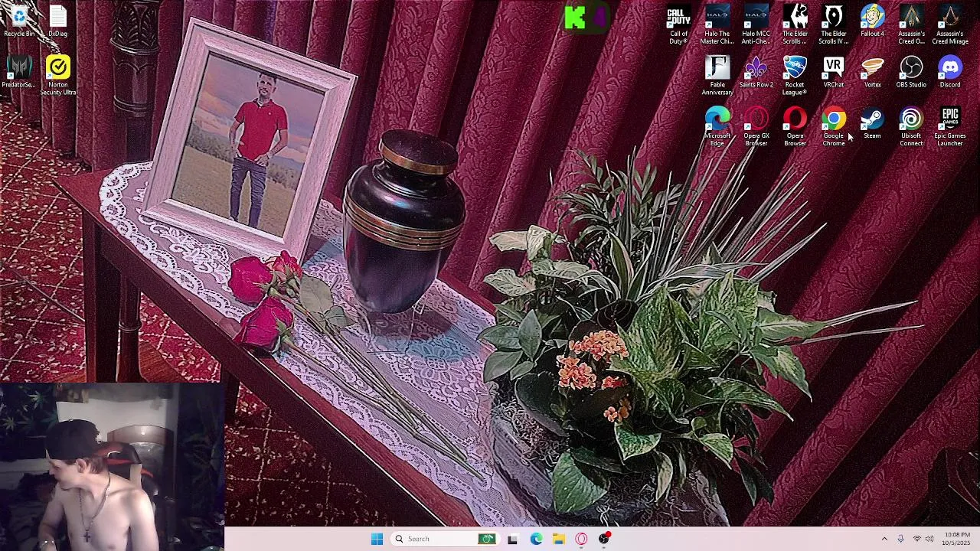Launch PredatorSense from the desktop
Screen dimensions: 980x551
[19, 72]
